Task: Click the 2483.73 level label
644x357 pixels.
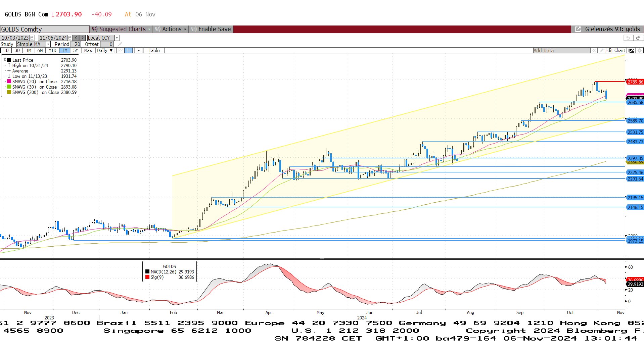Action: tap(635, 142)
